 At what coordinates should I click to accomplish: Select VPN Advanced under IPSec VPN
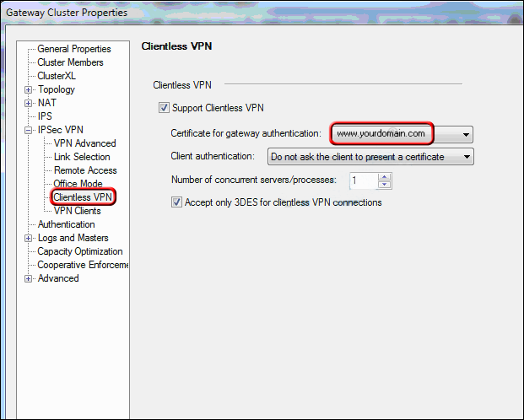tap(85, 143)
